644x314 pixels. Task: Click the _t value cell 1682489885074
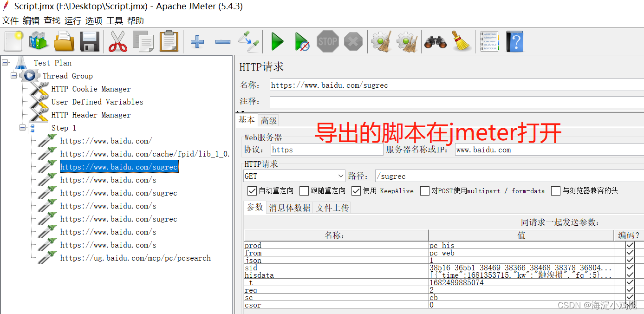tap(521, 282)
